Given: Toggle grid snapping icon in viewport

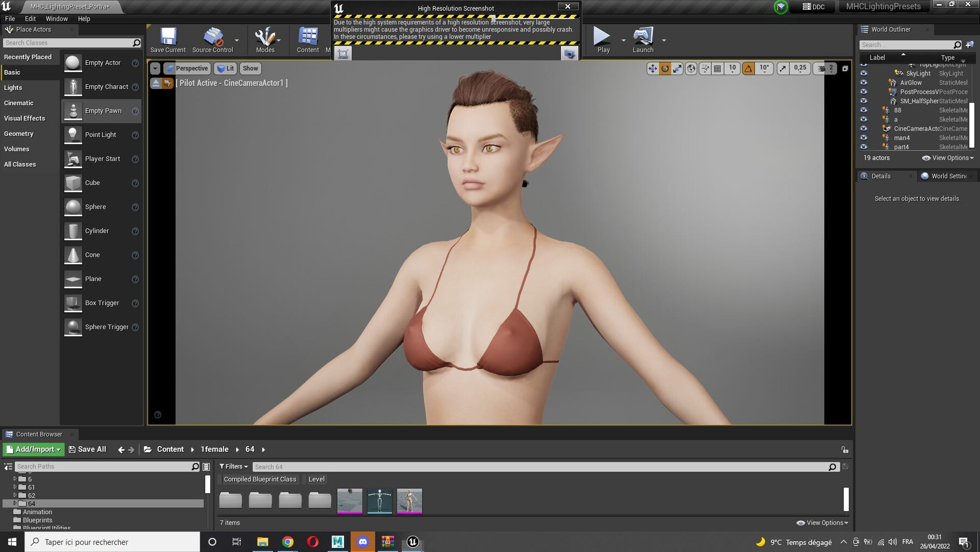Looking at the screenshot, I should point(718,69).
